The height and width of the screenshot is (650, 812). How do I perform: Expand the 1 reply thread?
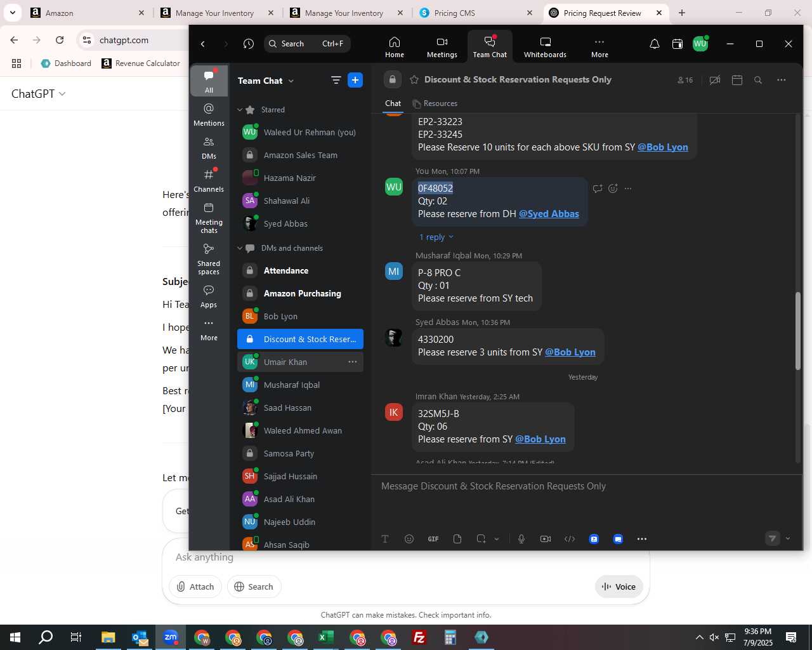coord(436,237)
